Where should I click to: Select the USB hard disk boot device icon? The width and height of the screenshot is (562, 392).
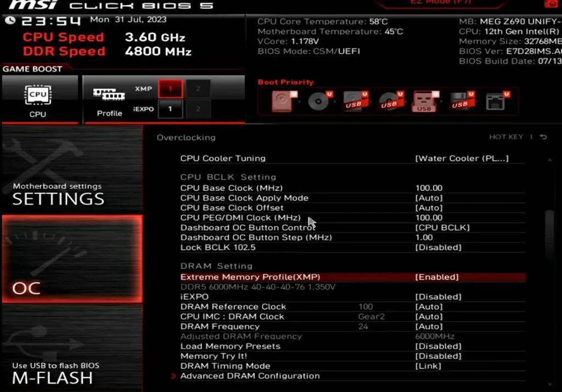[x=355, y=101]
